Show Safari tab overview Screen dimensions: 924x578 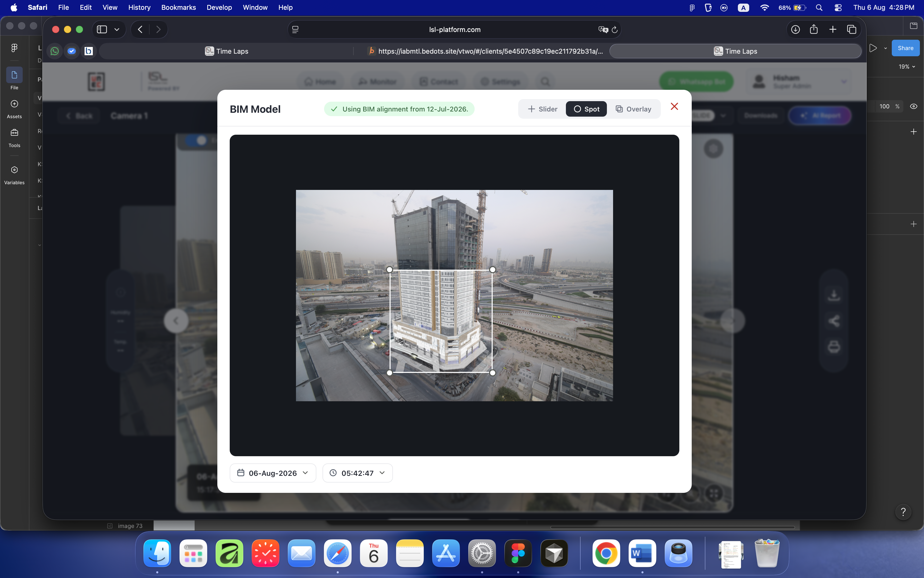(852, 29)
